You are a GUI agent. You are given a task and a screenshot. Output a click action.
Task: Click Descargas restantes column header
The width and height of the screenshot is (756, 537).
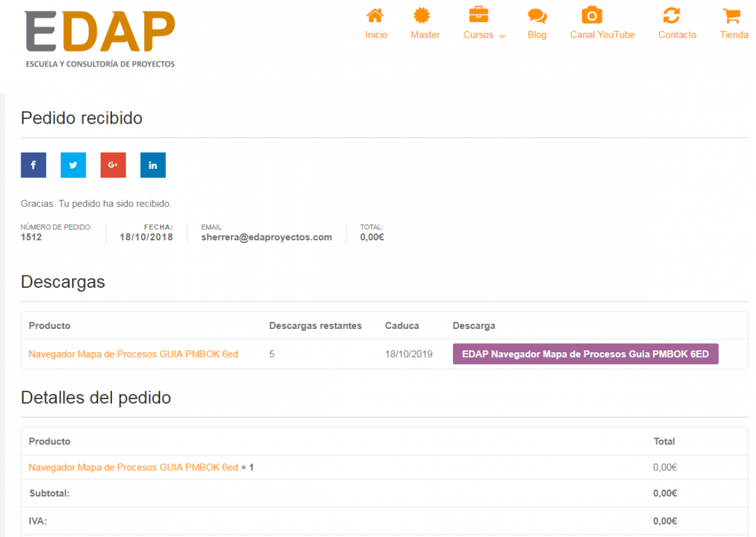[315, 325]
